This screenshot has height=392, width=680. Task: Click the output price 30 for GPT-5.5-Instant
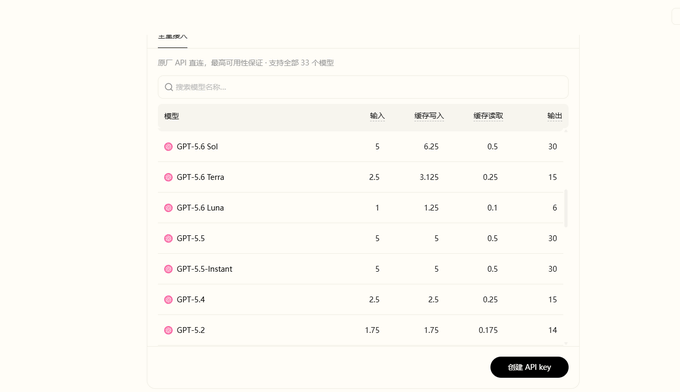552,269
